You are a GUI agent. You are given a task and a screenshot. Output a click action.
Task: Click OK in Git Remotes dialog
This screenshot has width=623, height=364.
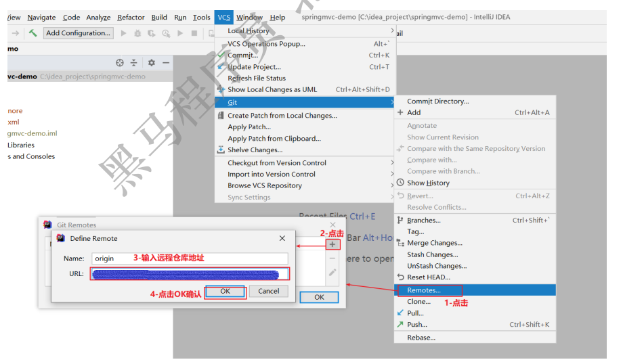pos(319,297)
